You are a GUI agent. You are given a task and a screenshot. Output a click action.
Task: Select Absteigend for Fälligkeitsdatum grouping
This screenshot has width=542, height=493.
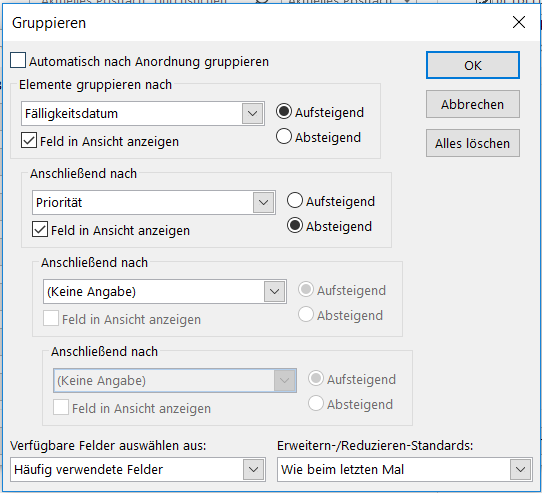pyautogui.click(x=284, y=137)
